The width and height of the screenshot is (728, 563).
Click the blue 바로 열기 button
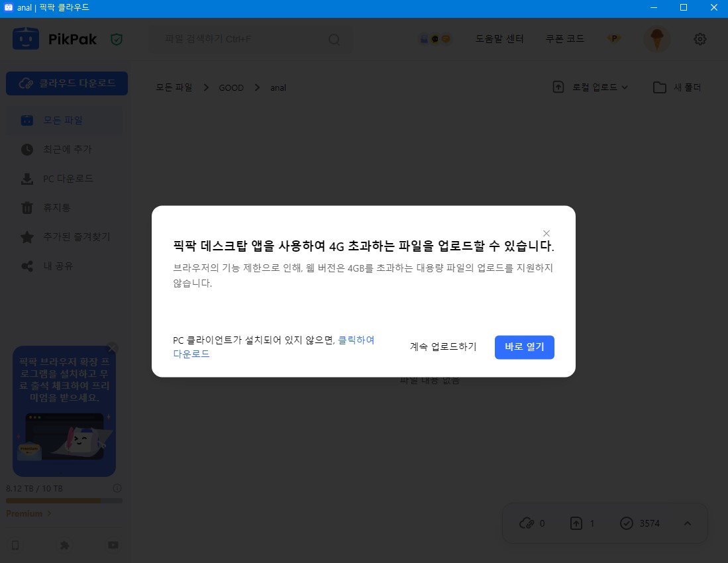coord(524,346)
